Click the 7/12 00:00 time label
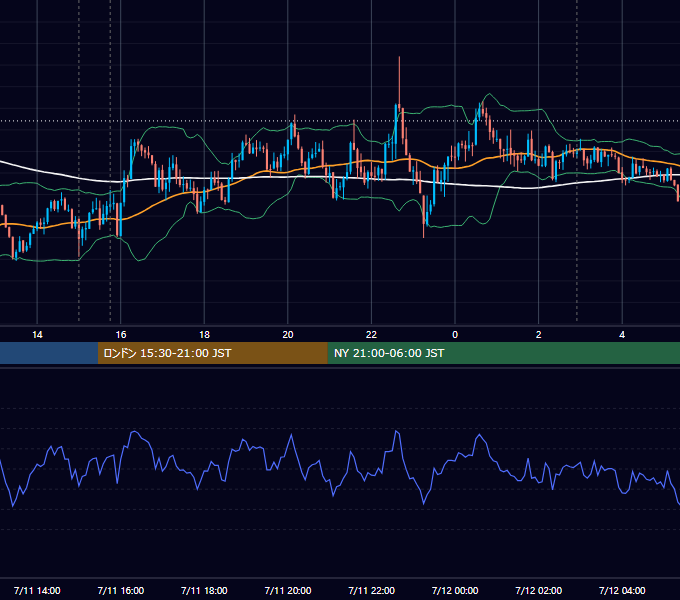This screenshot has height=600, width=680. coord(455,590)
